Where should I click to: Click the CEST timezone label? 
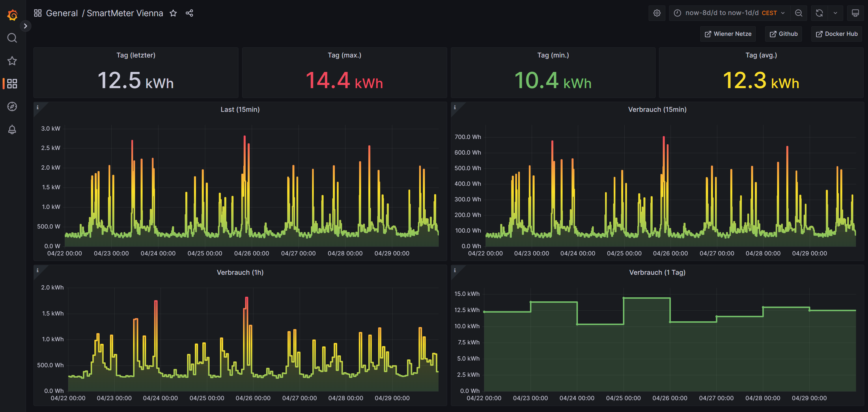(769, 13)
